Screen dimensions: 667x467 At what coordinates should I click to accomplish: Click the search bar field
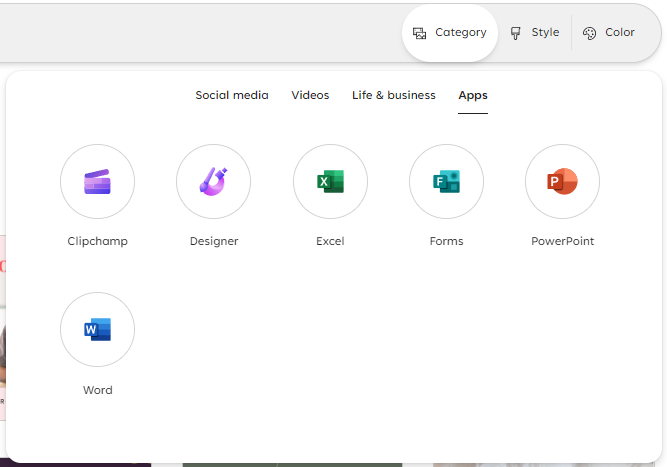click(x=200, y=33)
